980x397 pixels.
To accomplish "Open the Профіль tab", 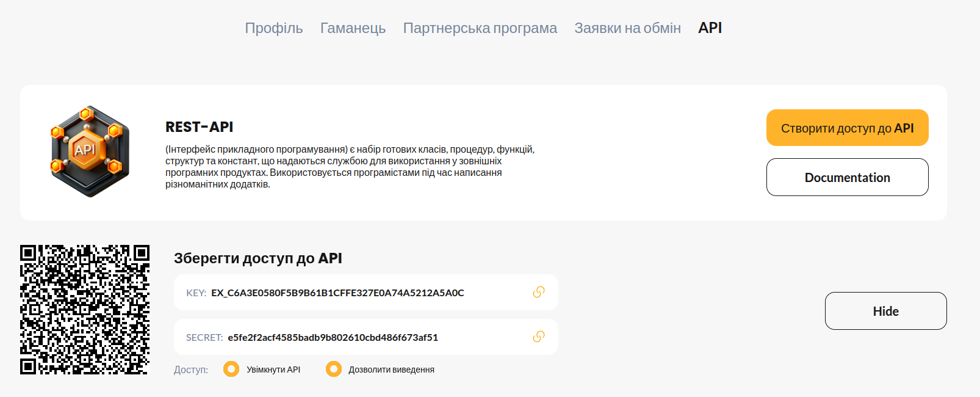I will (274, 28).
